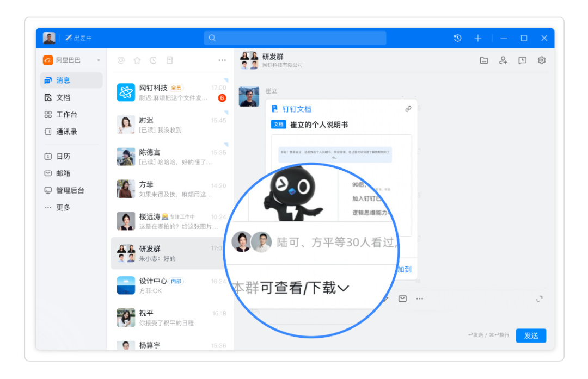Show starred conversations with the star icon

[x=137, y=60]
